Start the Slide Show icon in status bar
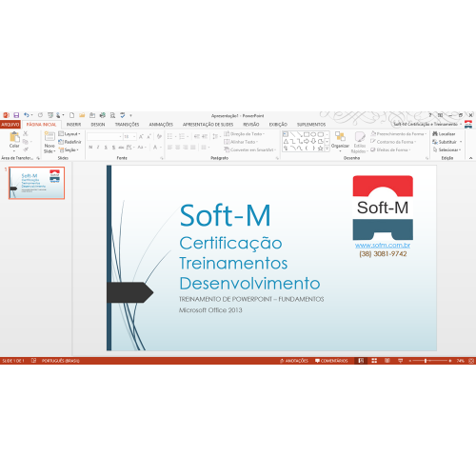Viewport: 476px width, 476px height. [400, 361]
